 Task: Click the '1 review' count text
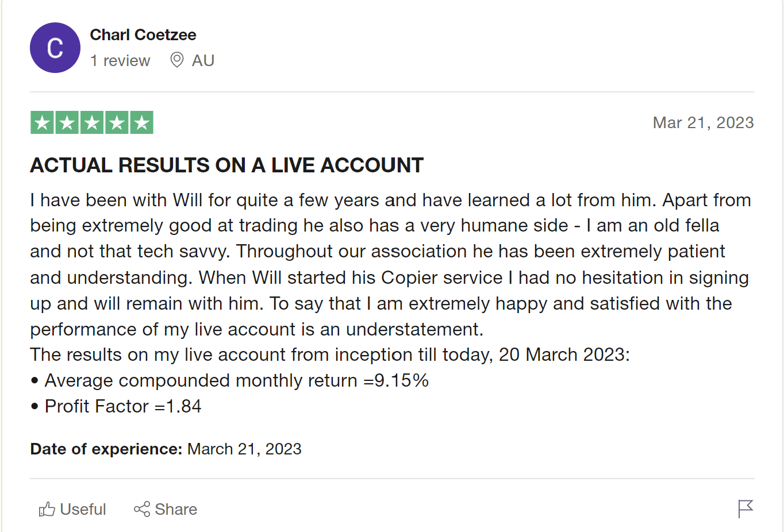(x=120, y=60)
